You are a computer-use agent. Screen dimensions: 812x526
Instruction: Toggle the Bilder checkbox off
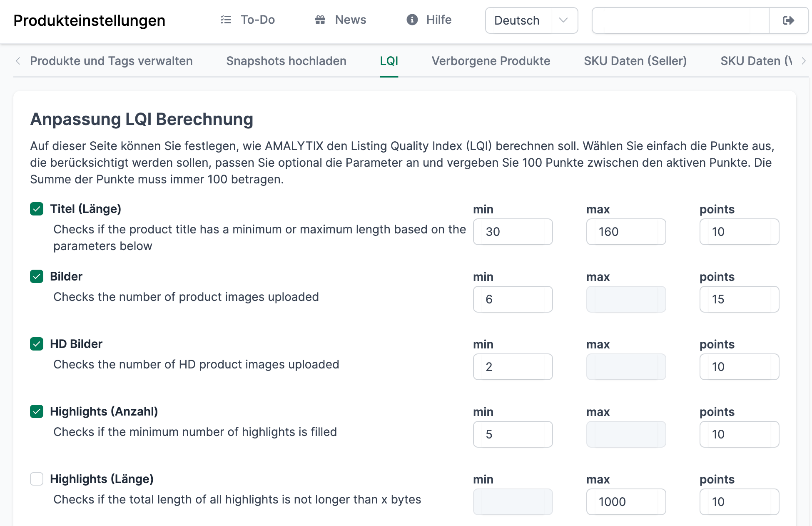[x=37, y=276]
